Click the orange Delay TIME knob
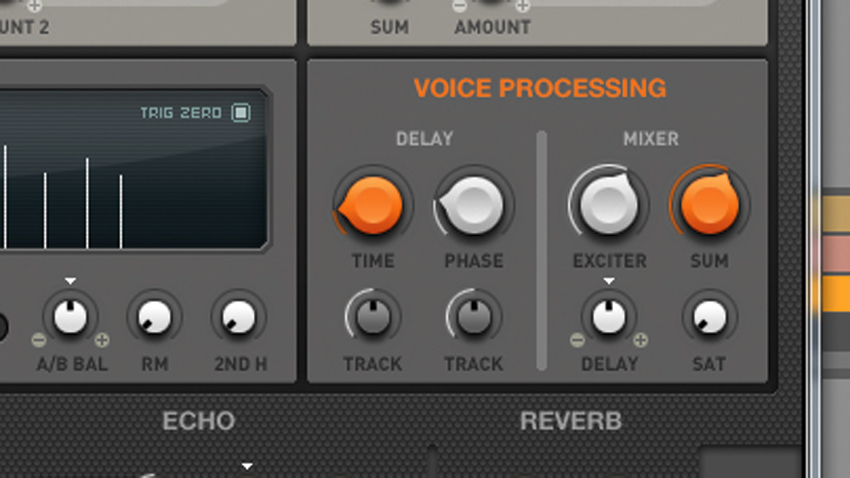This screenshot has width=850, height=478. (x=372, y=205)
